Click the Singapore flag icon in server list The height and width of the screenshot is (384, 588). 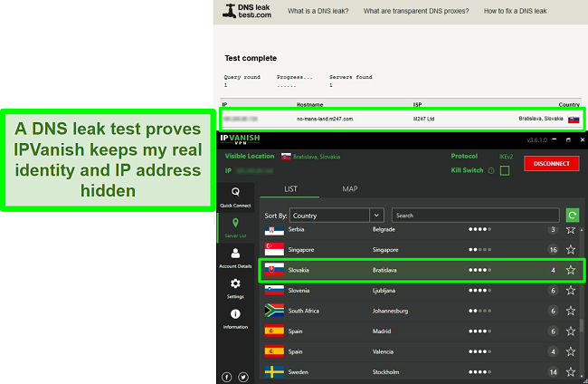pos(274,249)
